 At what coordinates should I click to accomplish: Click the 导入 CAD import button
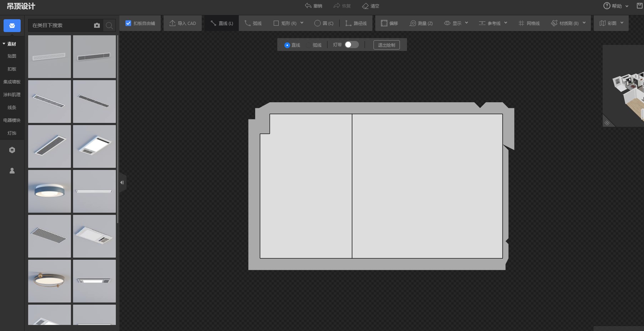182,23
